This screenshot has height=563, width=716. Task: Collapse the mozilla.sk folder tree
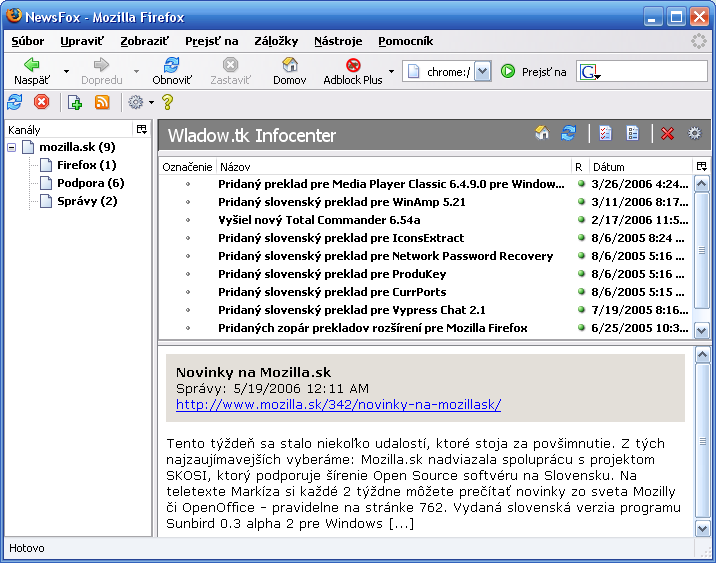(12, 147)
